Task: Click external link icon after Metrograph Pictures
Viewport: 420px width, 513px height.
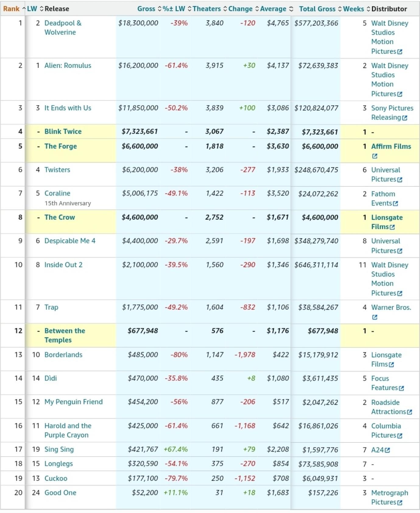Action: (400, 502)
